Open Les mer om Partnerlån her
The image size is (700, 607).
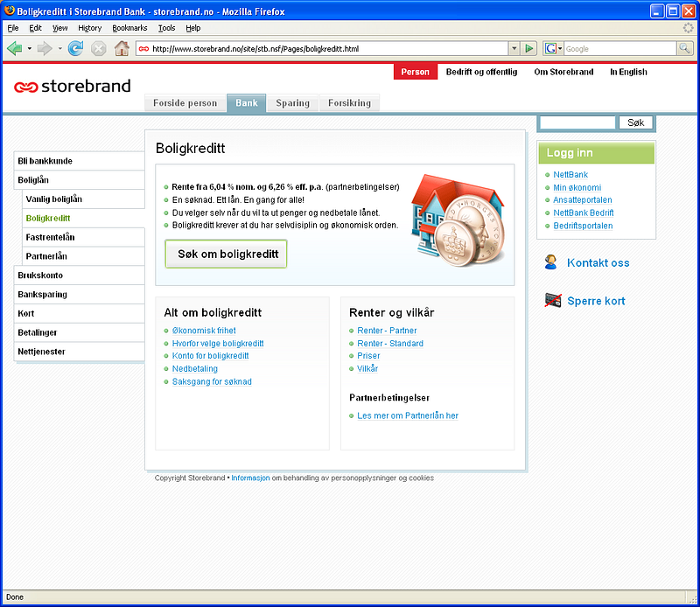[408, 416]
